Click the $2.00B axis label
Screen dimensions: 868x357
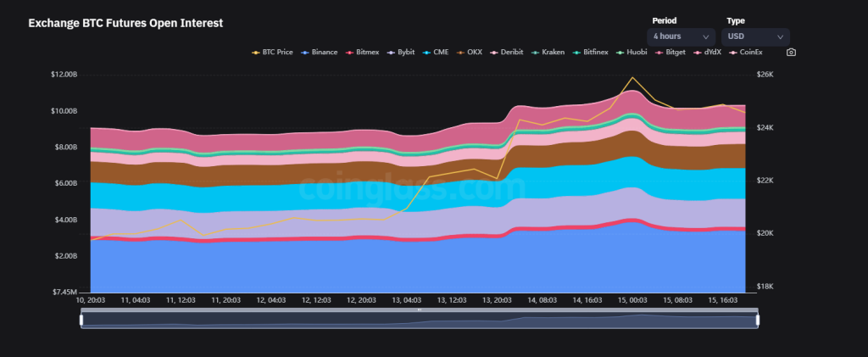pyautogui.click(x=66, y=256)
